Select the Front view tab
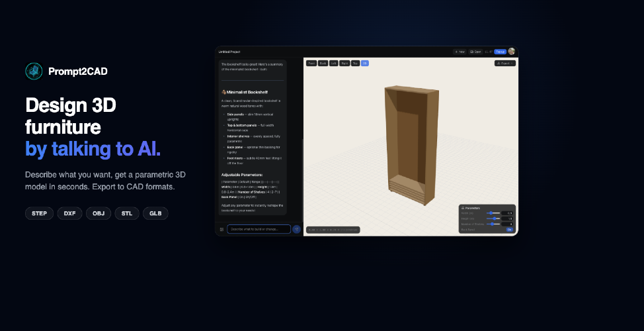Image resolution: width=644 pixels, height=331 pixels. [x=311, y=64]
